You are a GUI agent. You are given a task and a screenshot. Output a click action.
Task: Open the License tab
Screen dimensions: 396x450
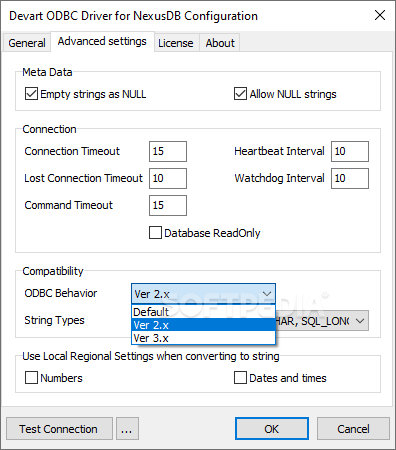(x=176, y=43)
